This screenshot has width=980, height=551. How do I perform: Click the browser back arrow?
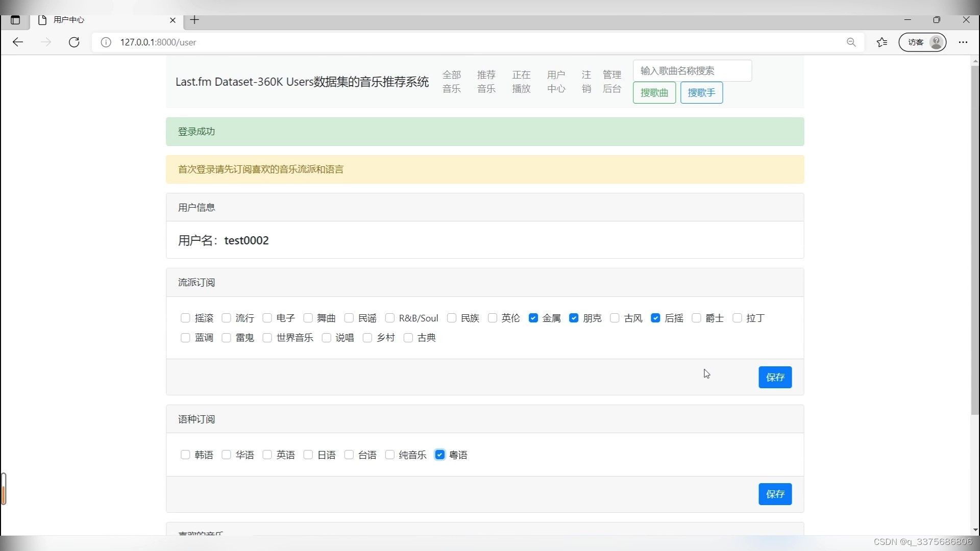pyautogui.click(x=18, y=42)
